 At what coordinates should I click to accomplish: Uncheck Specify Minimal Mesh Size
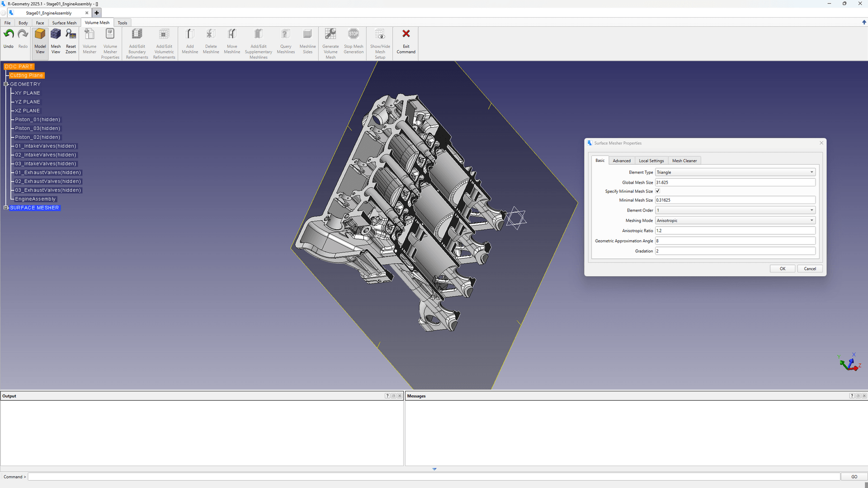pos(658,191)
